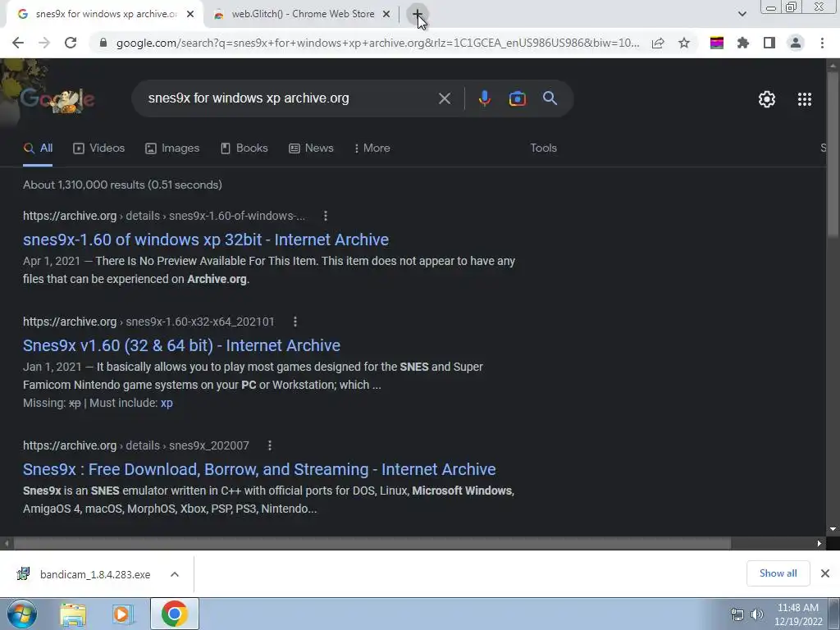
Task: Open the Windows Start menu
Action: click(x=22, y=614)
